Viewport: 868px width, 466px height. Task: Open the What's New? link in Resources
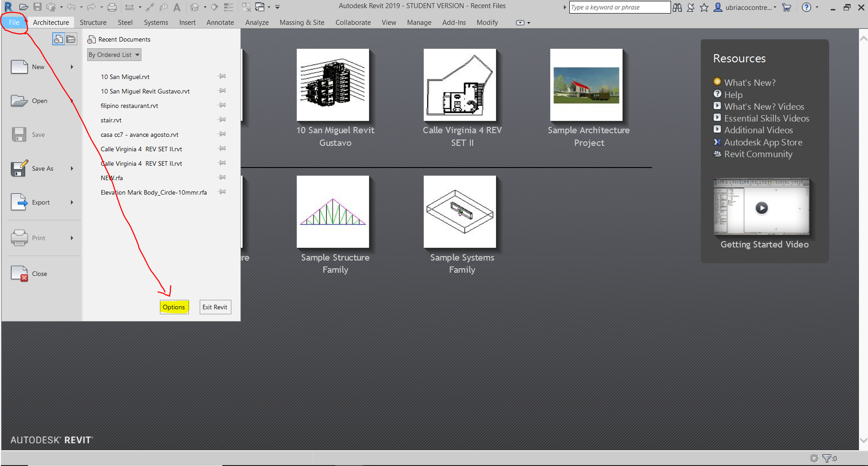pyautogui.click(x=750, y=83)
